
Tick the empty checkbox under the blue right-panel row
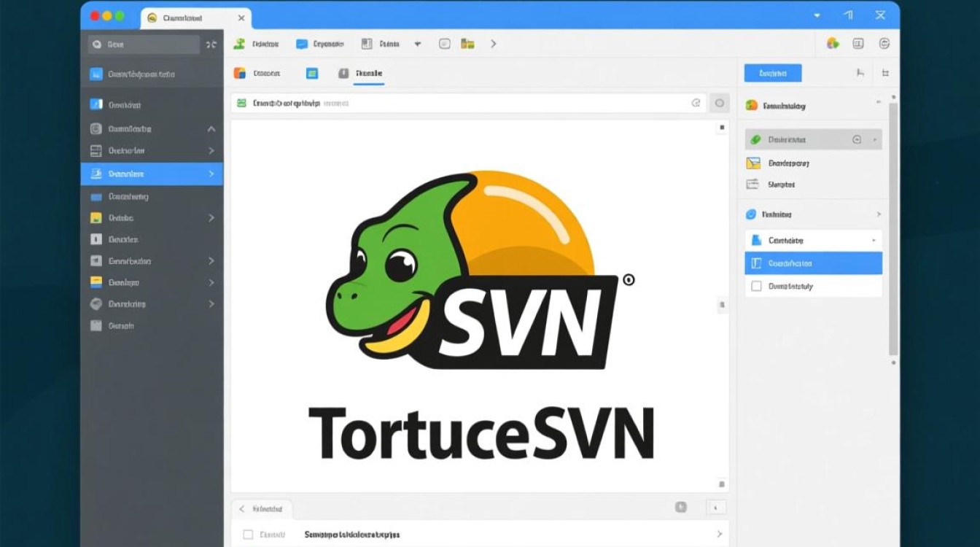755,287
